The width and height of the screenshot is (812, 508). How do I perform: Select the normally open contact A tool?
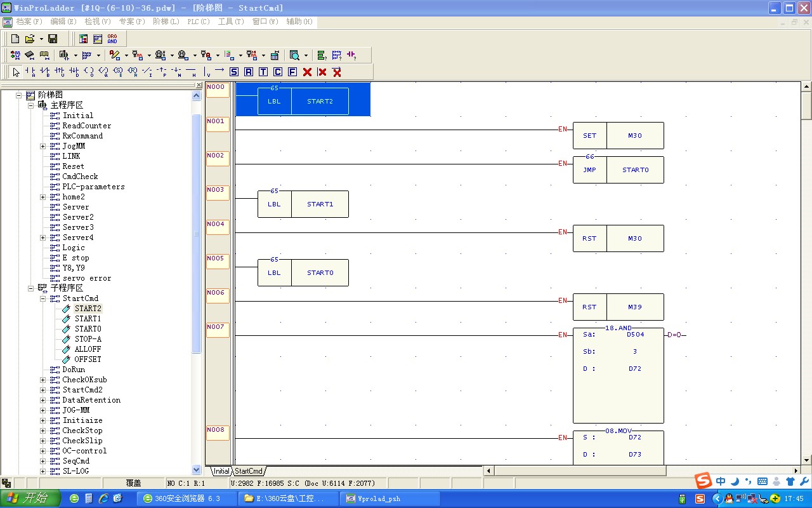pyautogui.click(x=30, y=72)
